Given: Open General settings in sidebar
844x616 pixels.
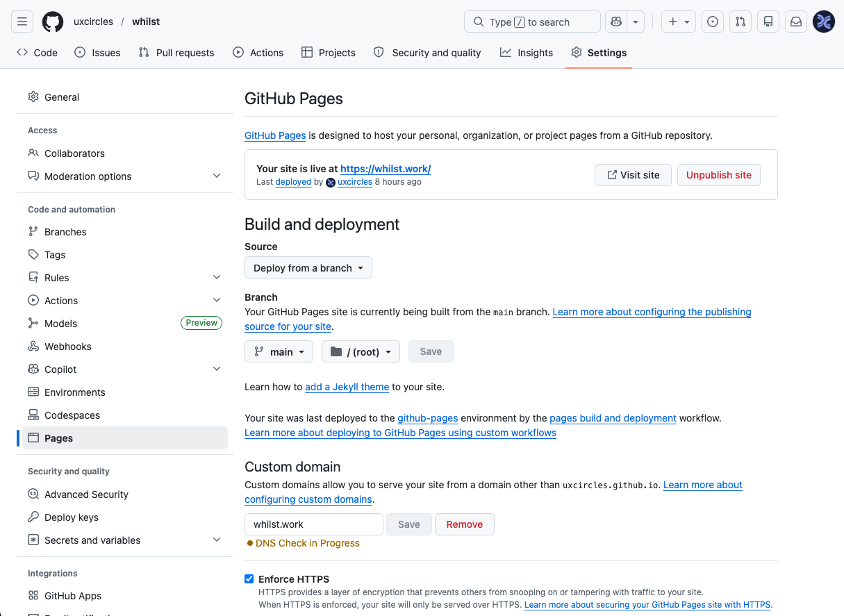Looking at the screenshot, I should click(x=125, y=97).
